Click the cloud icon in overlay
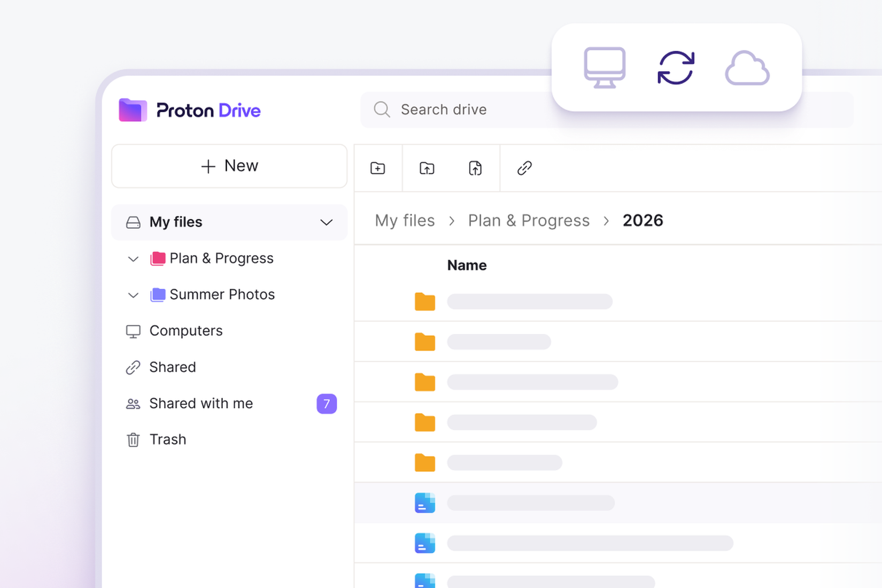 coord(747,68)
